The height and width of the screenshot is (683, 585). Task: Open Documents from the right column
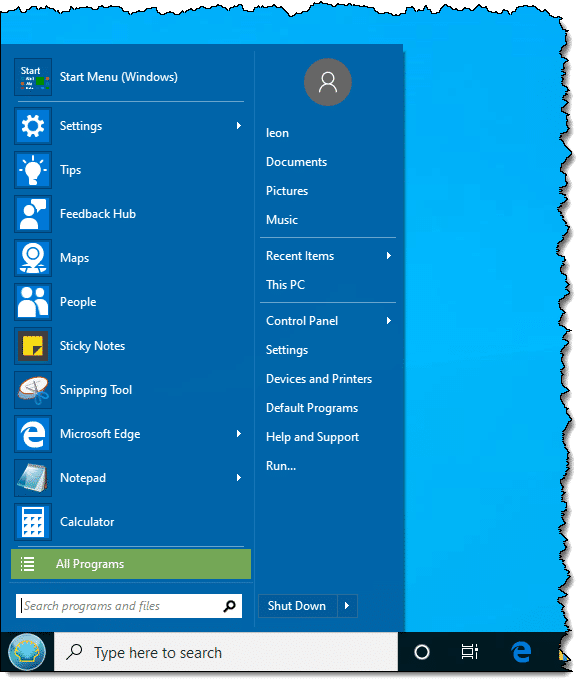point(297,162)
